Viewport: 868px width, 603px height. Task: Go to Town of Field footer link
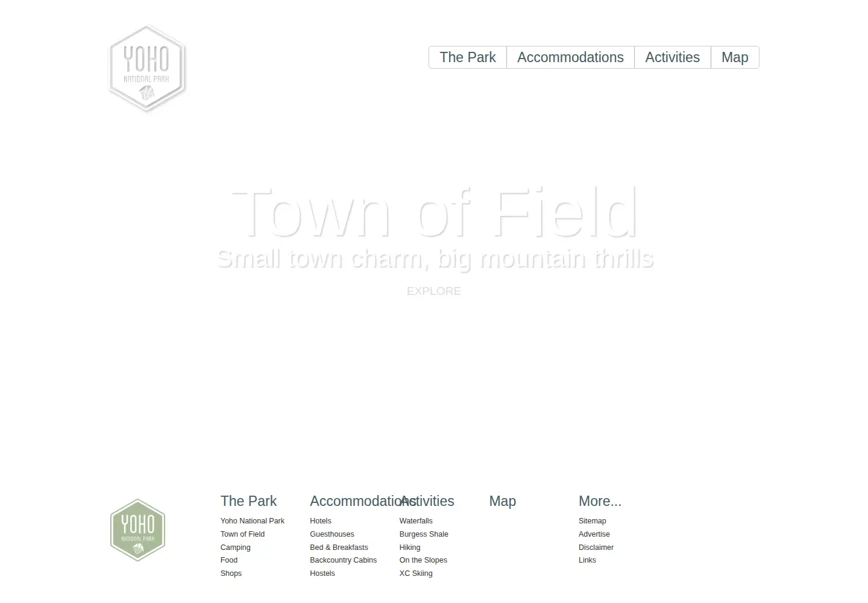(x=243, y=534)
